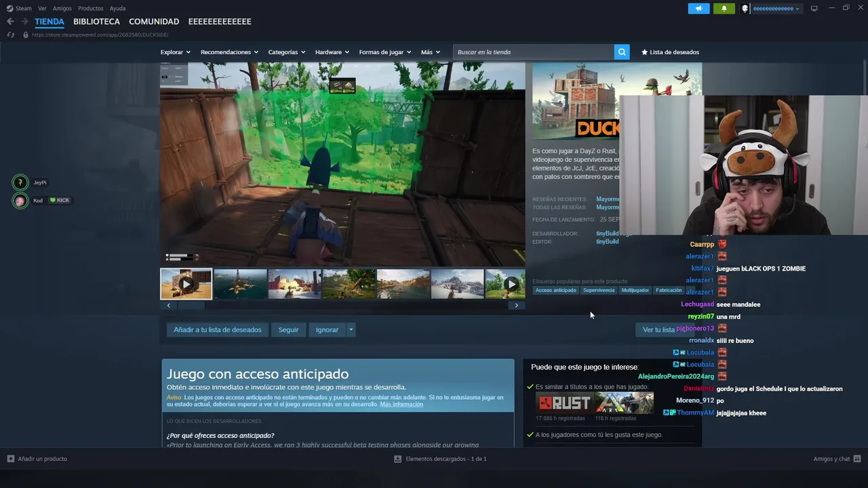Open the Más información link

[x=401, y=404]
